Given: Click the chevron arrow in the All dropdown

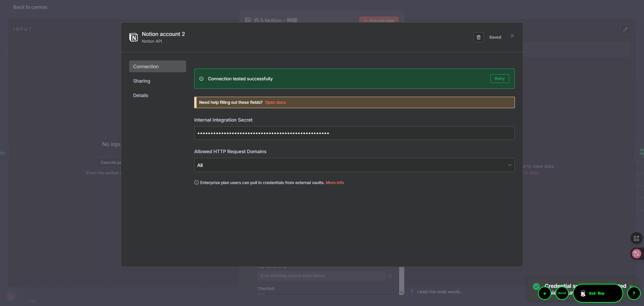Looking at the screenshot, I should pyautogui.click(x=509, y=165).
